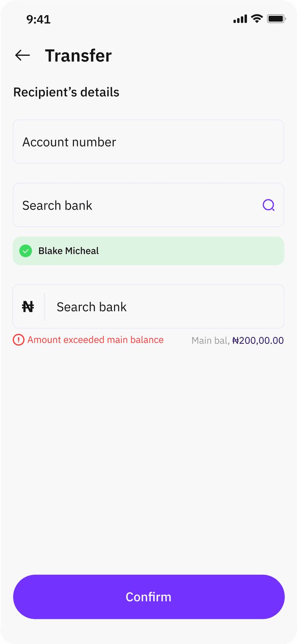This screenshot has width=297, height=644.
Task: Click the Naira currency symbol icon
Action: click(x=28, y=307)
